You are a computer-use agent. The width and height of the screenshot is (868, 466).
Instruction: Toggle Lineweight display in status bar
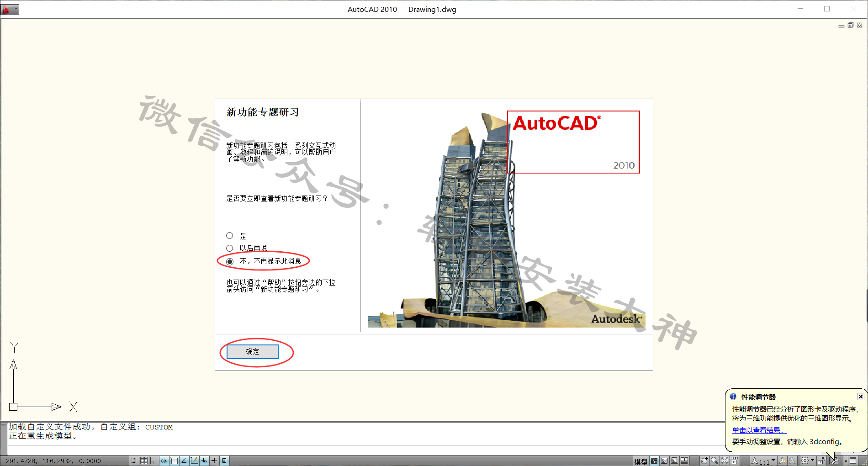pos(214,461)
